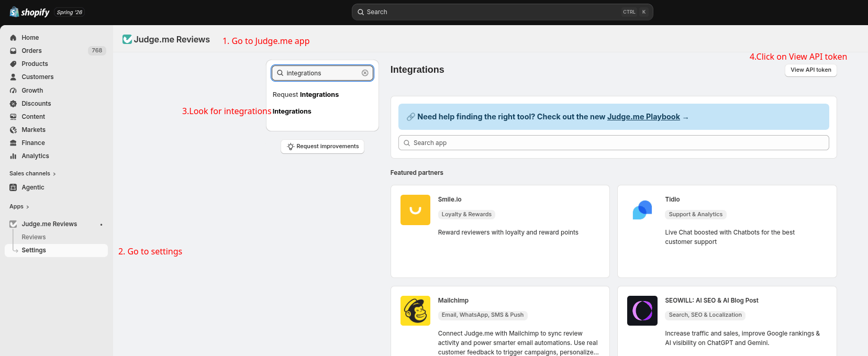Click the Search, SEO & Localization tag
The height and width of the screenshot is (356, 868).
tap(705, 315)
